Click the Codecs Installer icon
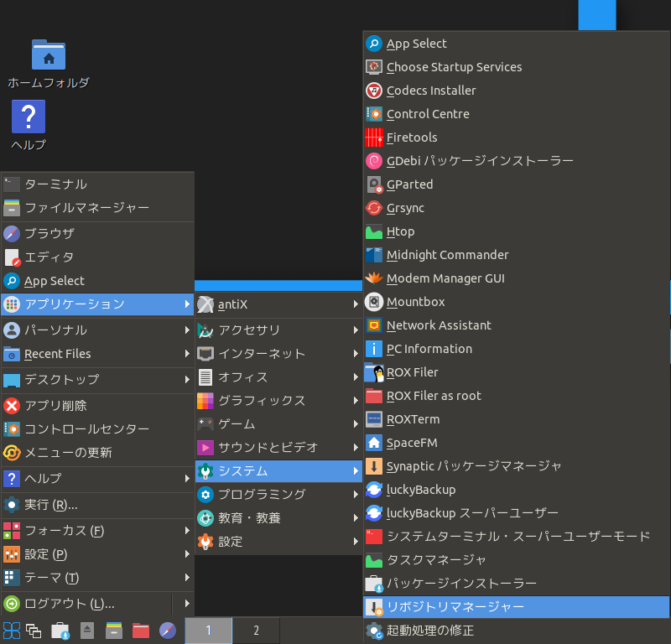 (373, 91)
